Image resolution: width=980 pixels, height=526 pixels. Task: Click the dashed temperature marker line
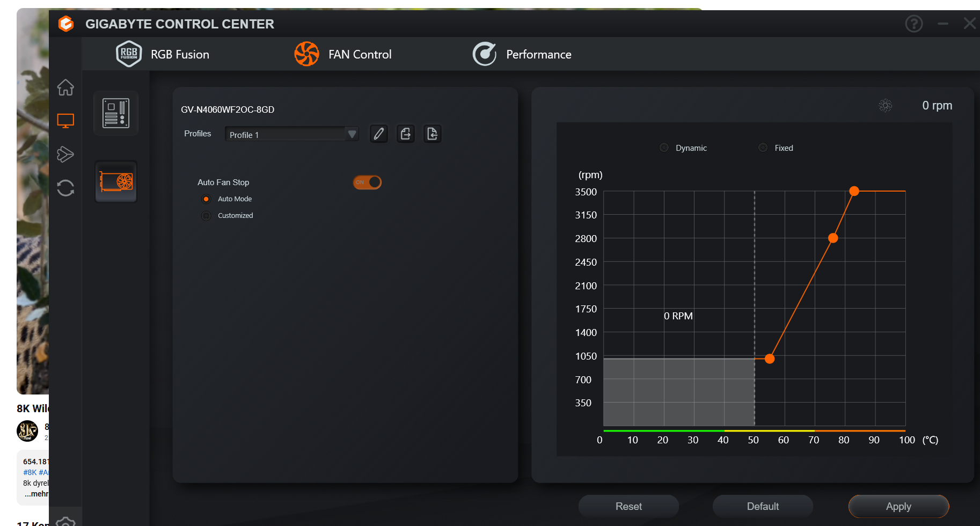755,309
